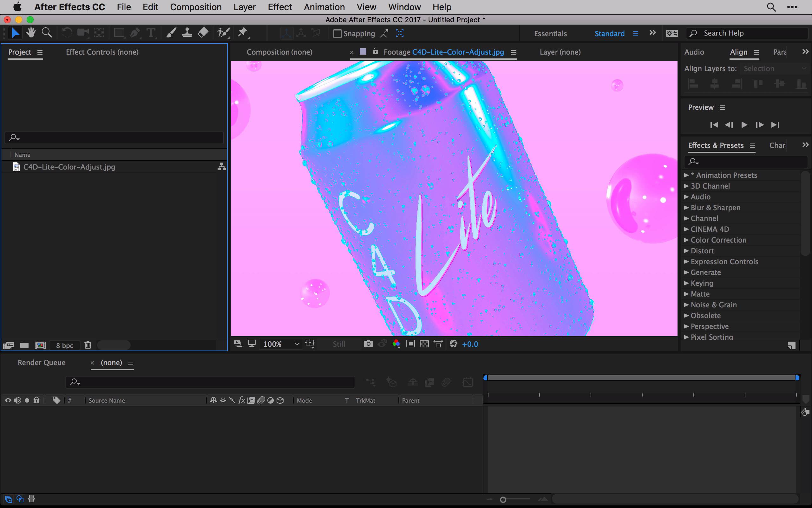The height and width of the screenshot is (508, 812).
Task: Click the video eye column header in timeline
Action: click(x=8, y=400)
